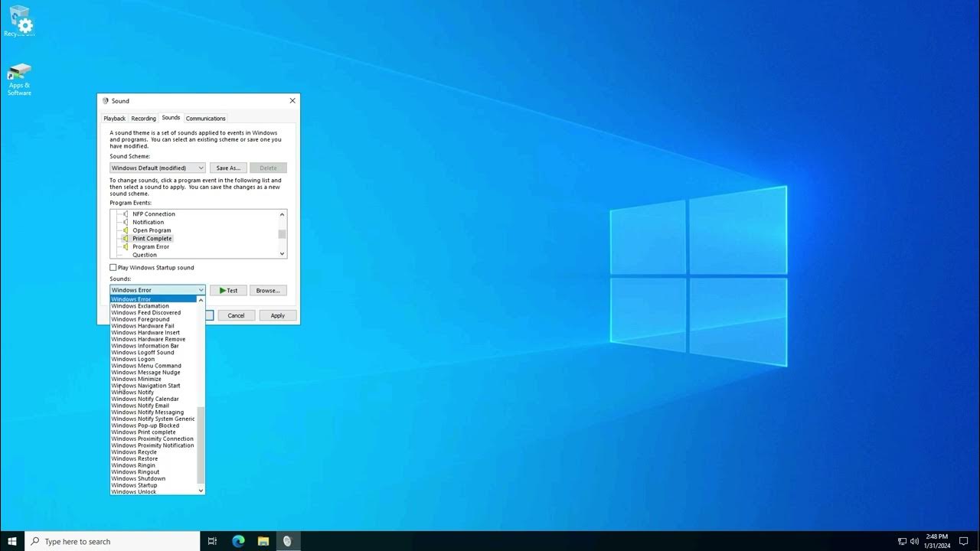This screenshot has width=980, height=551.
Task: Click the Sound dialog title bar speaker icon
Action: (106, 101)
